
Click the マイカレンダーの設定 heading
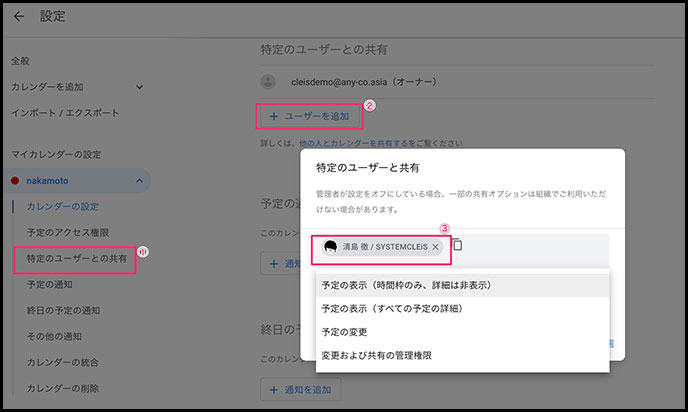click(x=56, y=154)
